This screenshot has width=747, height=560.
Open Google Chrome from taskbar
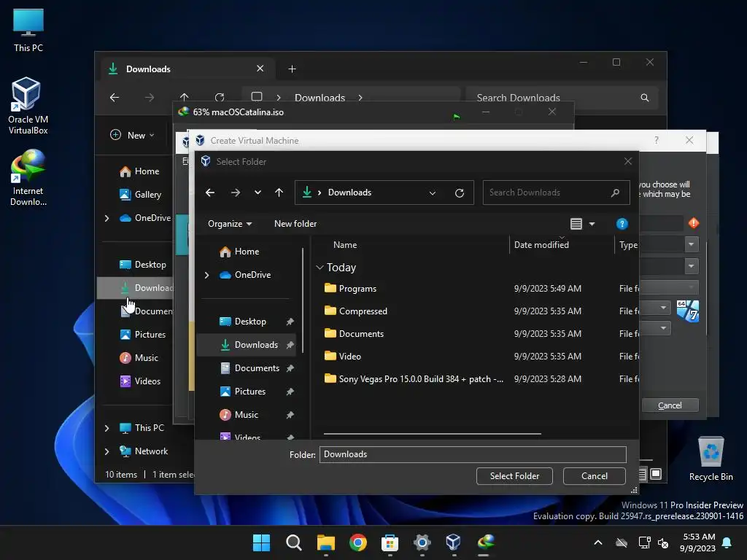pyautogui.click(x=357, y=542)
